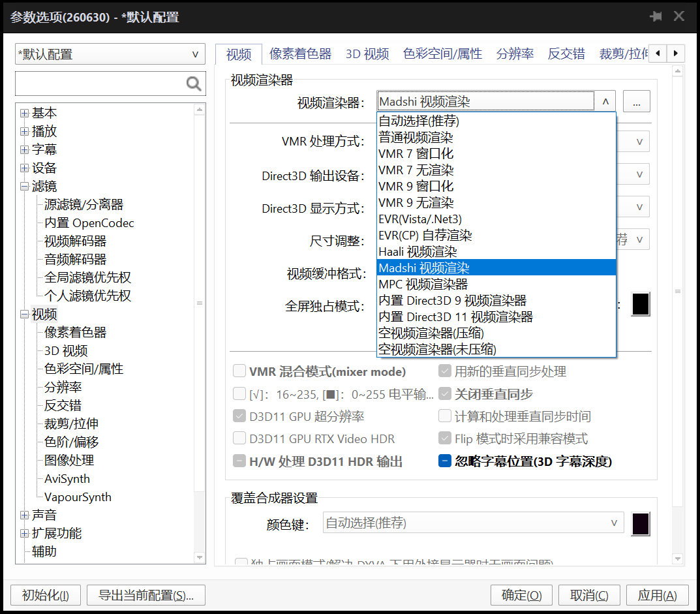Toggle 用新的垂直同步处理 checkbox

(x=445, y=371)
